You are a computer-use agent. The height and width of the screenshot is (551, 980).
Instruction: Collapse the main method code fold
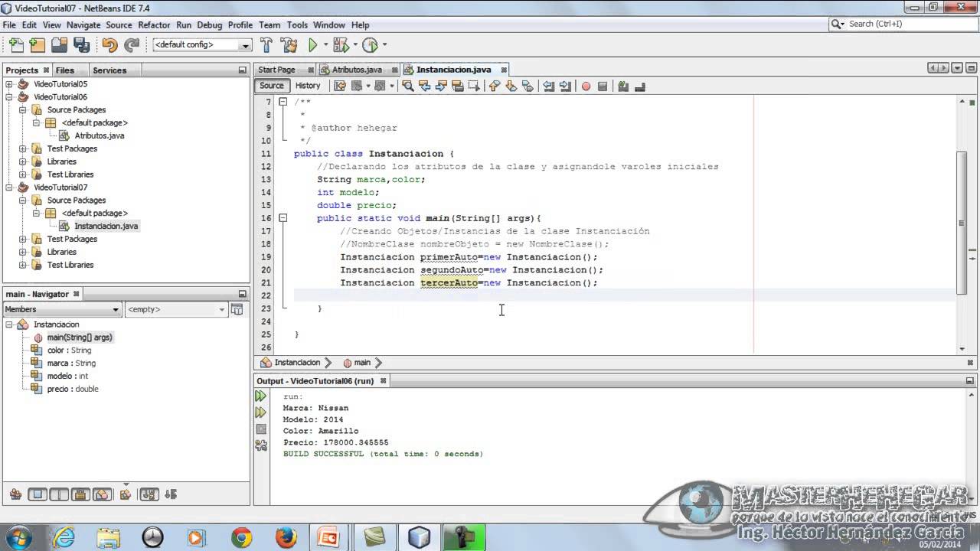(x=283, y=218)
